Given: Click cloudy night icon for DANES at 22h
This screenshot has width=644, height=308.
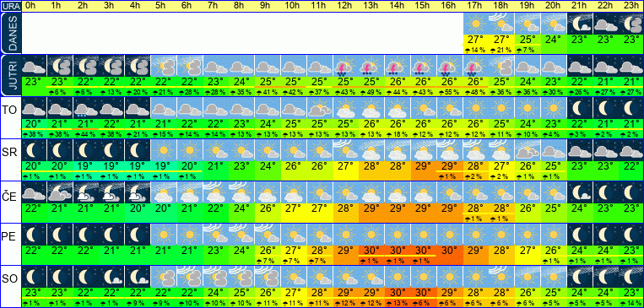Looking at the screenshot, I should (606, 24).
